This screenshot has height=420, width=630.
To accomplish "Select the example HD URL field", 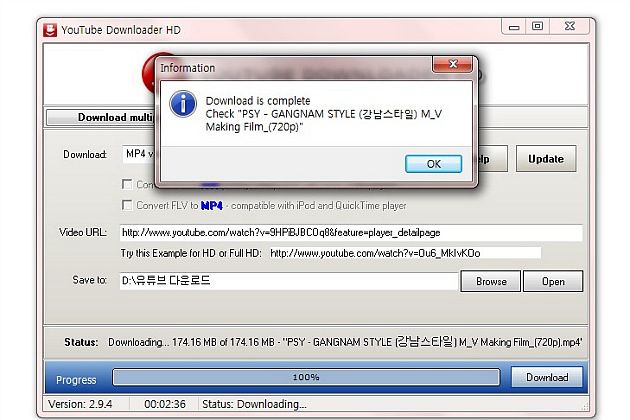I will [405, 253].
